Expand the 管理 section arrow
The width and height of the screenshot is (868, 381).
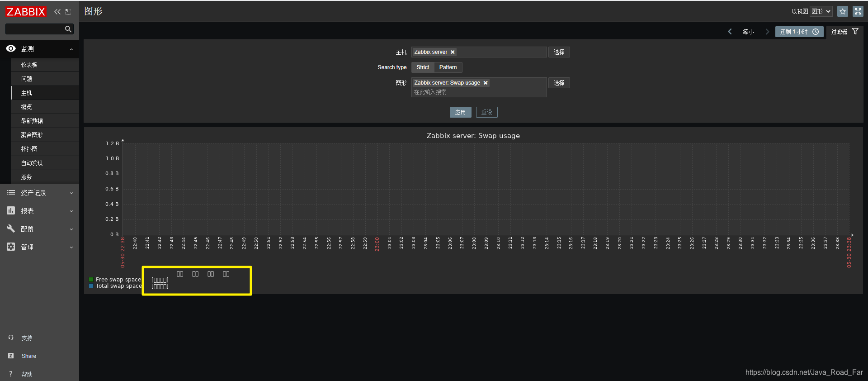coord(71,248)
